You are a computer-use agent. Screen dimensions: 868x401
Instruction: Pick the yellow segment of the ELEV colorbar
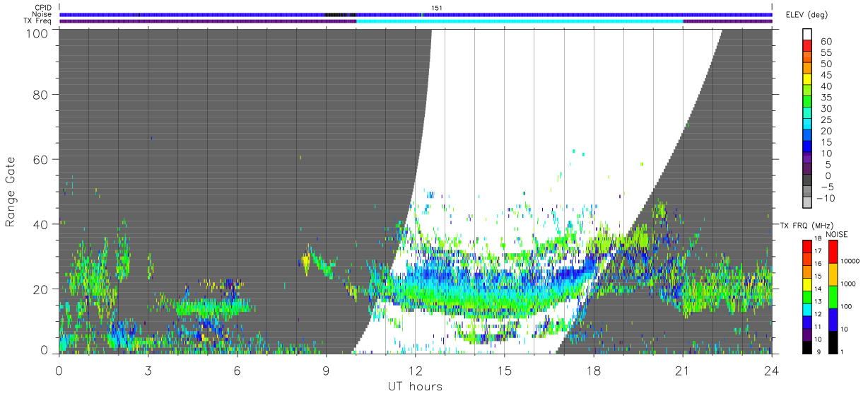click(x=807, y=80)
